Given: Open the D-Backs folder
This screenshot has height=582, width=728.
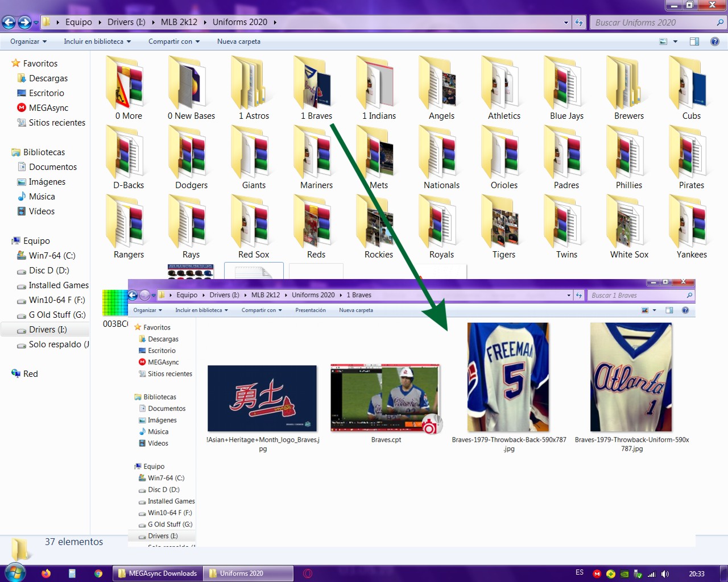Looking at the screenshot, I should 129,157.
